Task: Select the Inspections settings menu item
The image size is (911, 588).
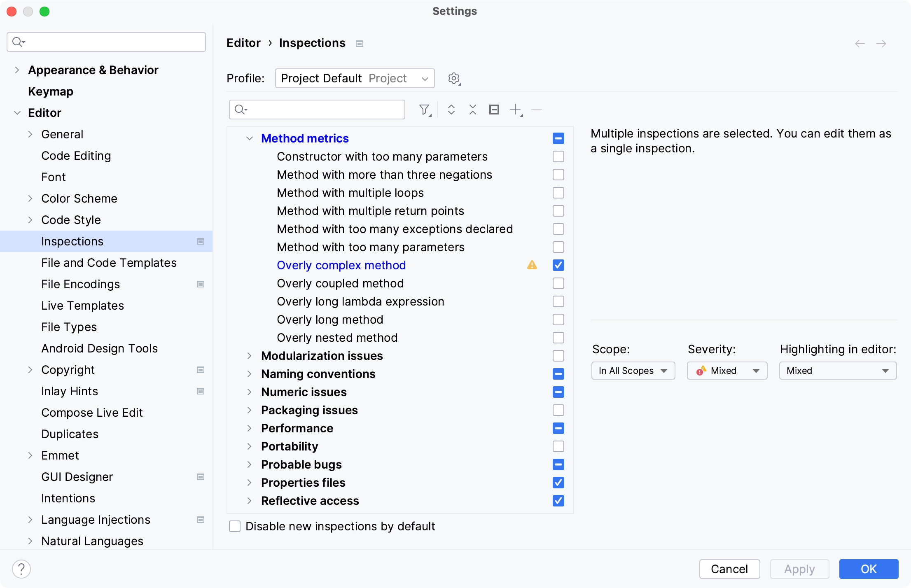Action: (72, 241)
